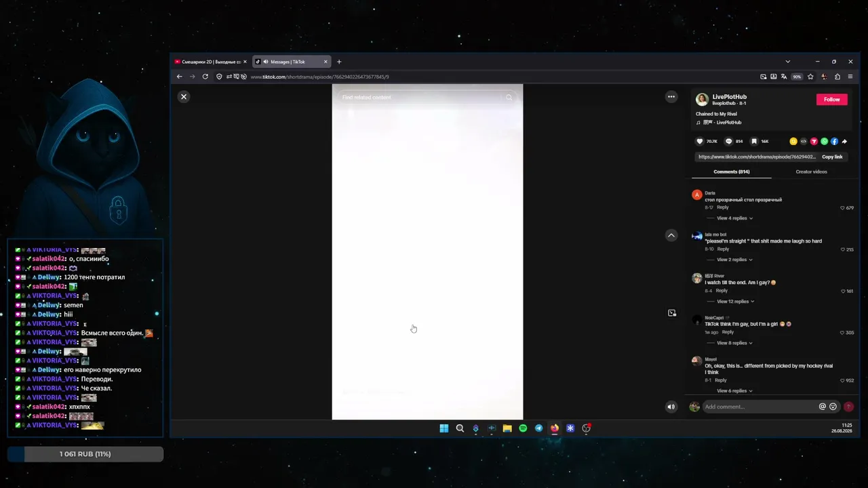Viewport: 868px width, 488px height.
Task: Click the Find related content search box
Action: pos(427,98)
